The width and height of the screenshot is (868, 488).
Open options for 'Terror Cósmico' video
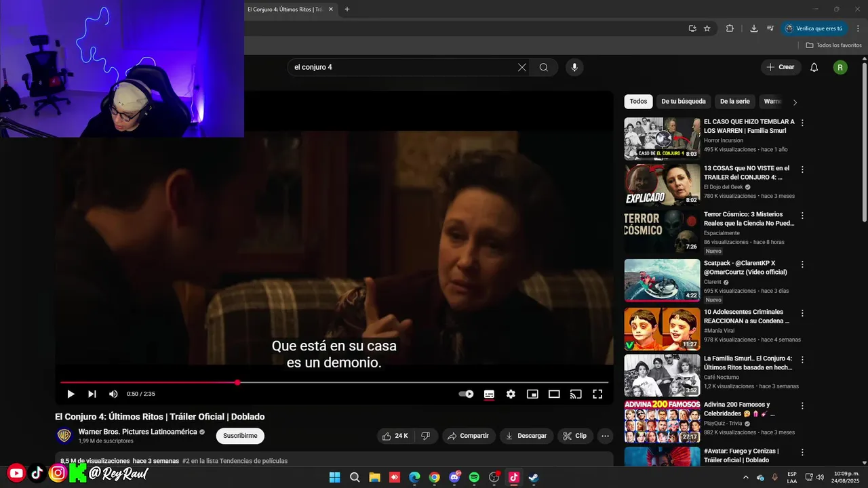click(x=802, y=216)
